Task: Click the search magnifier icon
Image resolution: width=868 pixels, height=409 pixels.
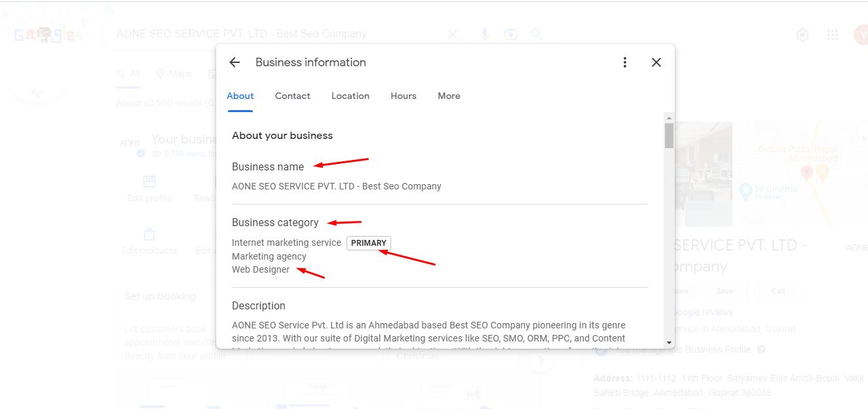Action: pyautogui.click(x=537, y=33)
